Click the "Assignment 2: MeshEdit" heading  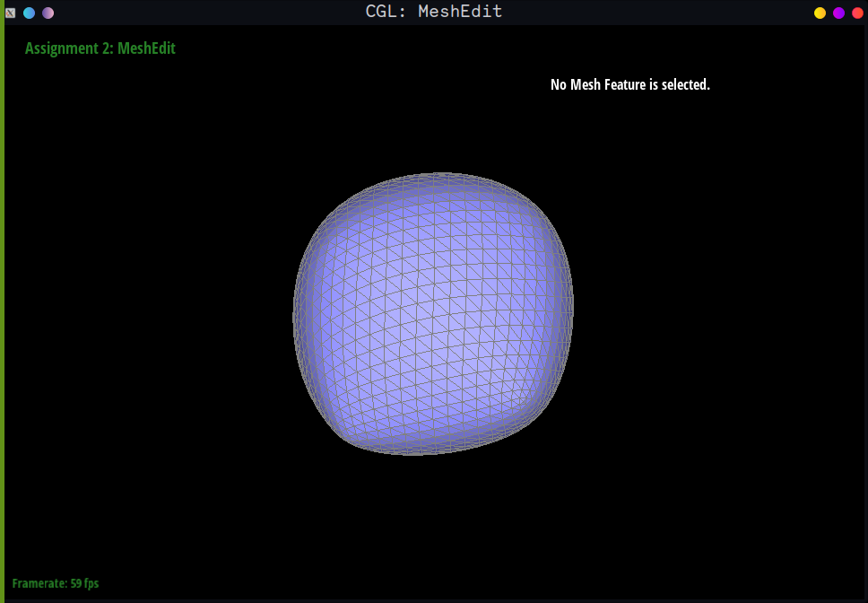point(100,48)
